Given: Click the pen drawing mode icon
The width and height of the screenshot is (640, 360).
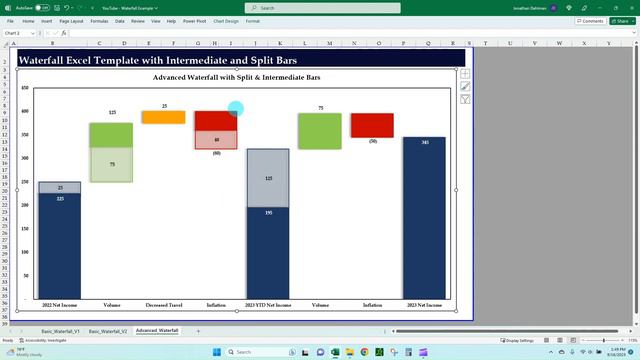Looking at the screenshot, I should [584, 8].
